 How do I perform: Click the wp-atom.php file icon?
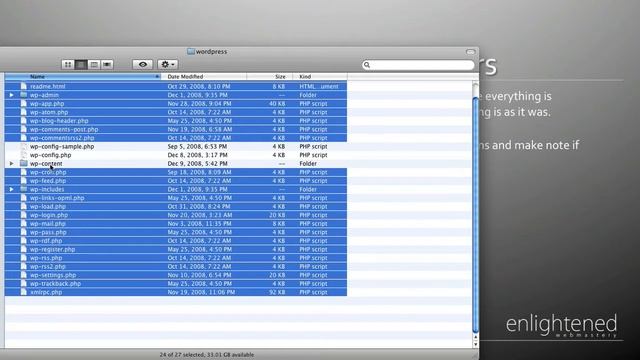click(24, 112)
